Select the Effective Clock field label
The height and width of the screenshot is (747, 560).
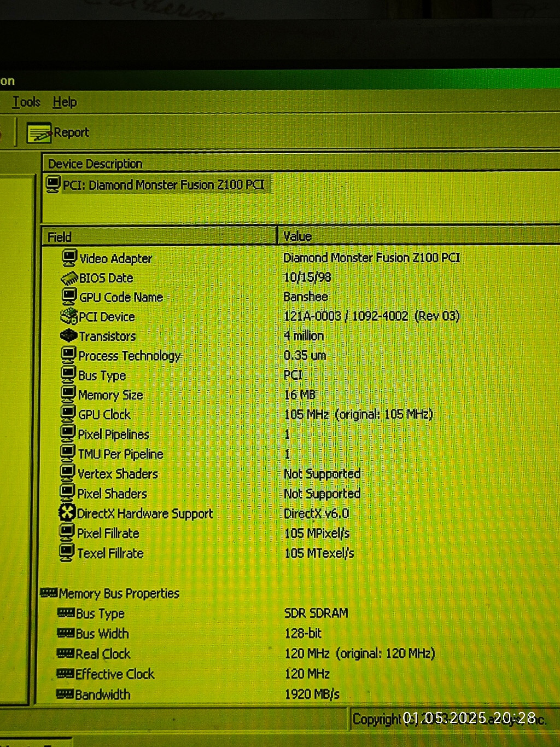point(115,674)
